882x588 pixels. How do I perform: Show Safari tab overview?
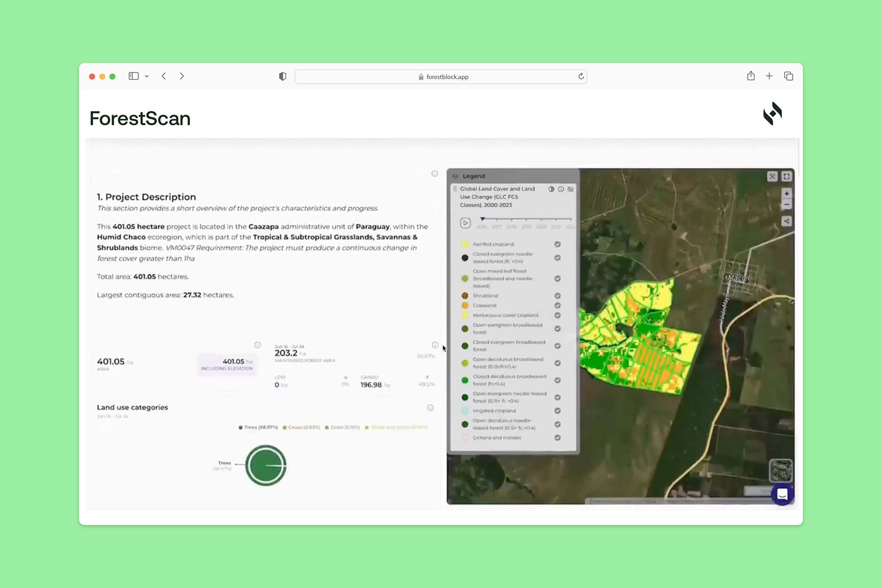(789, 76)
